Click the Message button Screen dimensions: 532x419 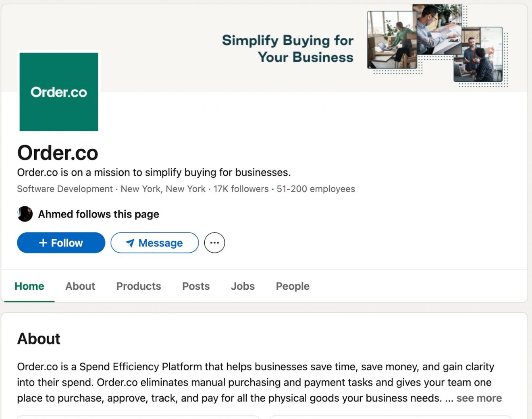154,243
